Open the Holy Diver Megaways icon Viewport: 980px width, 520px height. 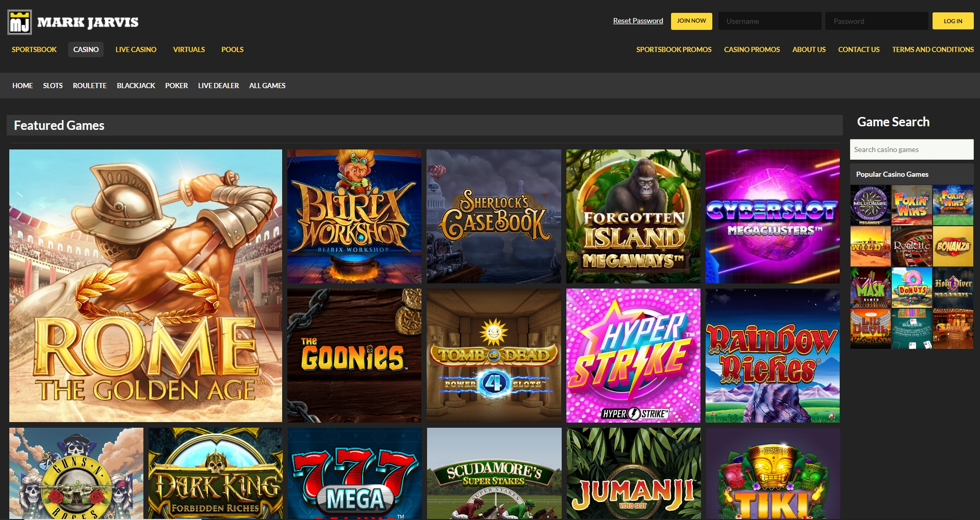953,288
